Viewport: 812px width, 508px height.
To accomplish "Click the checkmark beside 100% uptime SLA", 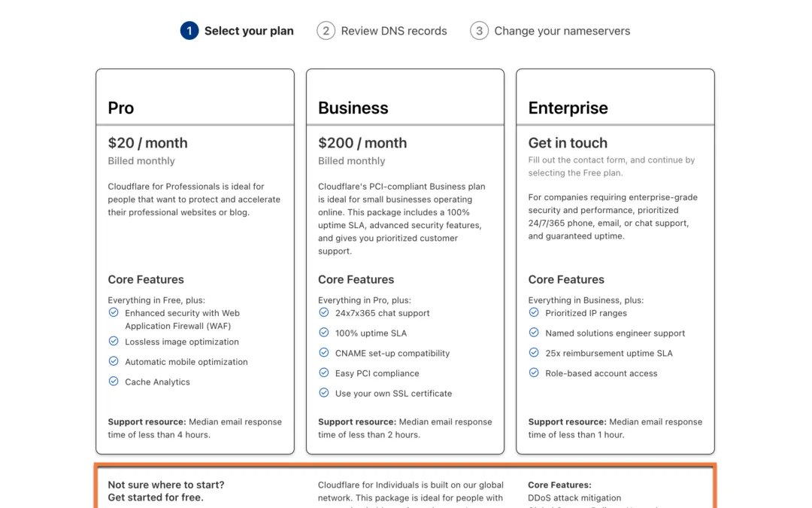I will coord(323,333).
